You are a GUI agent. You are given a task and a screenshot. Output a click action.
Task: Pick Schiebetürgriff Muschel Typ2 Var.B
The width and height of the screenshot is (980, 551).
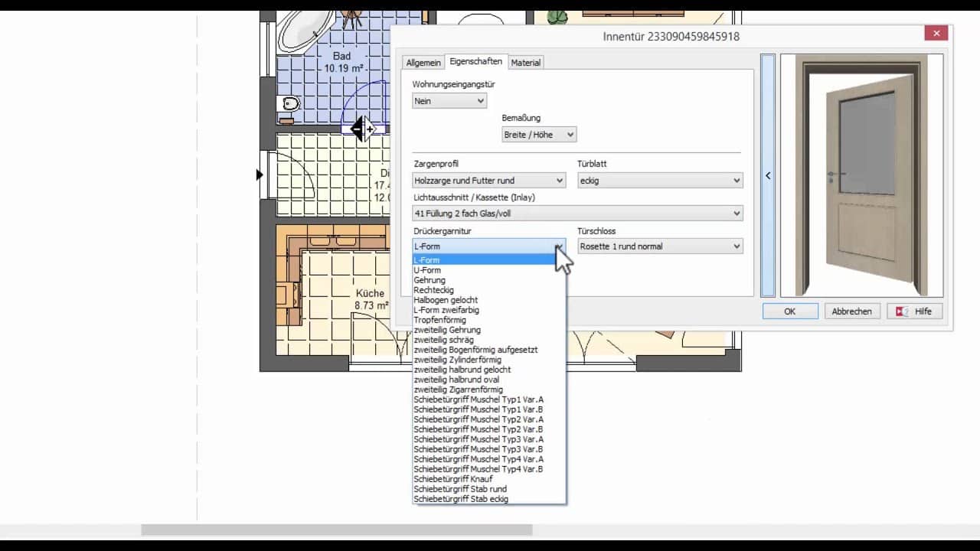[488, 429]
